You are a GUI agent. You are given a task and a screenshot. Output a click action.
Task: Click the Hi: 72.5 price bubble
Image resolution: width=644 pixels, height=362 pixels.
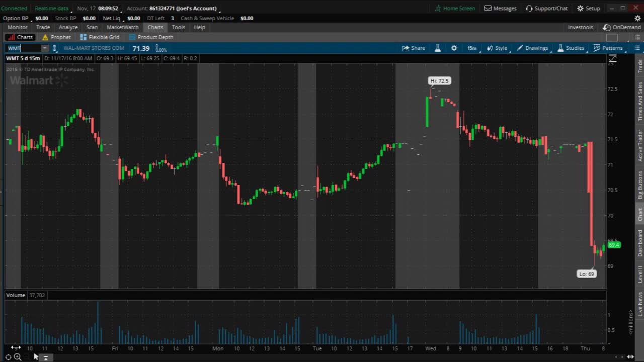coord(439,80)
